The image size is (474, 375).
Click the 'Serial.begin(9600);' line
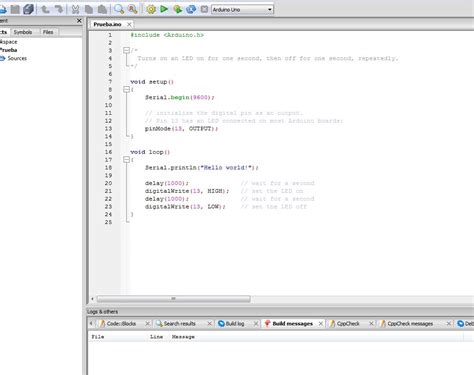(x=180, y=98)
